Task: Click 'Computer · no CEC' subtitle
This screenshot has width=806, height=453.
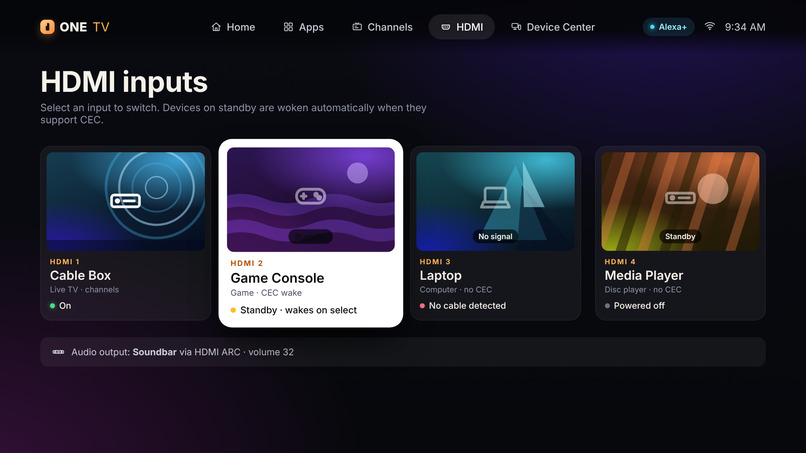Action: [x=455, y=289]
